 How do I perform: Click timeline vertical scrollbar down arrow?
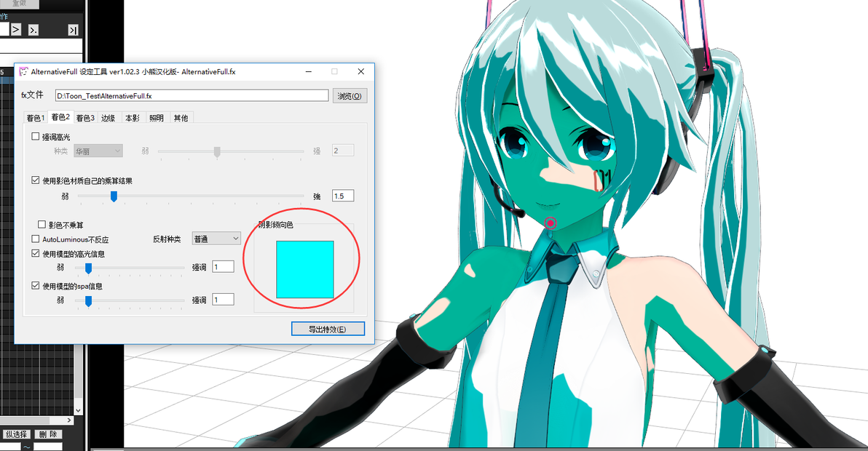click(x=78, y=410)
